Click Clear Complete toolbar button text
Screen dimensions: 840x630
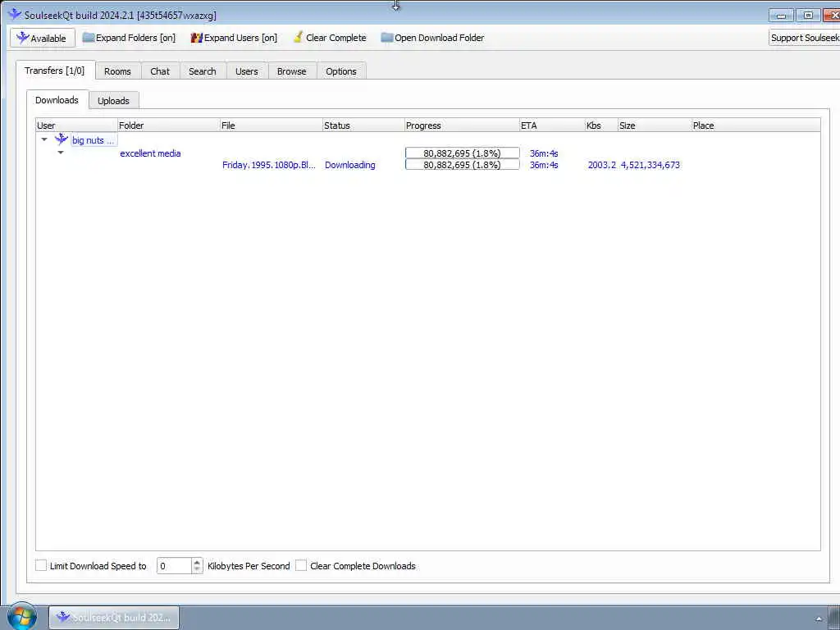336,38
